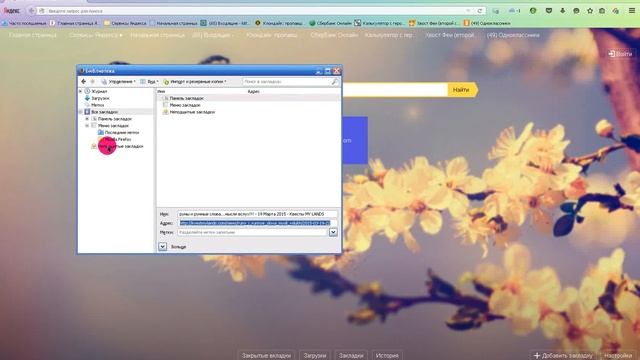The height and width of the screenshot is (360, 640).
Task: Click the Имя text field in the details pane
Action: [x=257, y=214]
